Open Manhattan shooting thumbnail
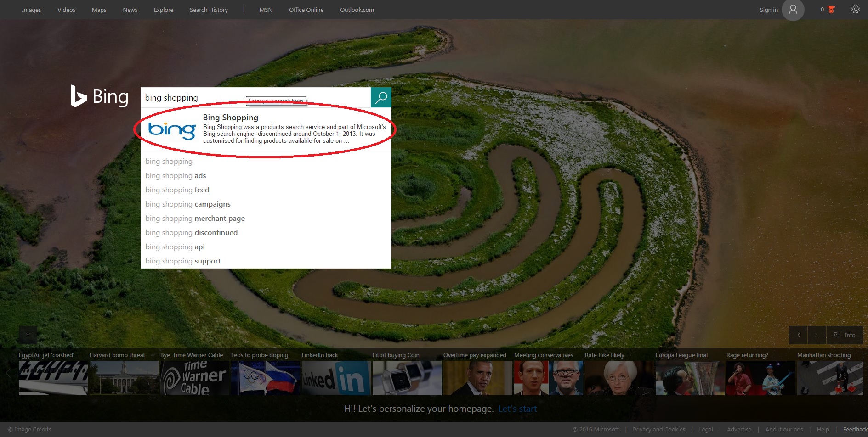This screenshot has height=437, width=868. (x=830, y=378)
